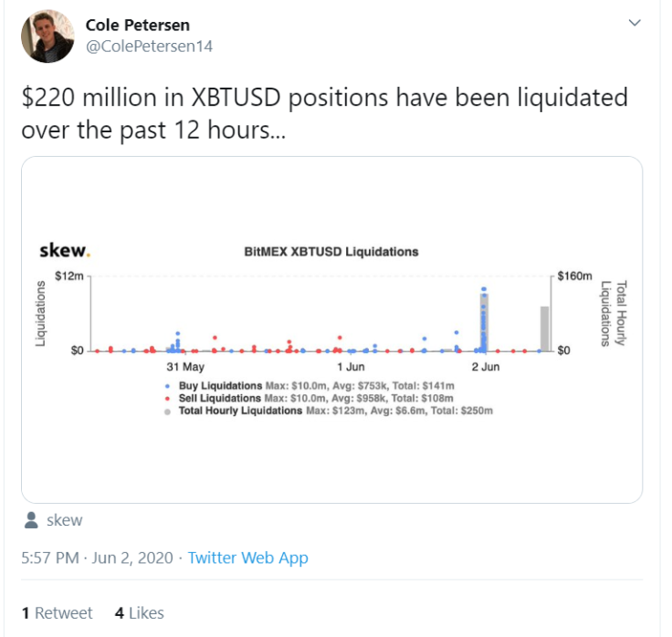Open Cole Petersen's profile avatar
The height and width of the screenshot is (637, 672).
tap(47, 37)
